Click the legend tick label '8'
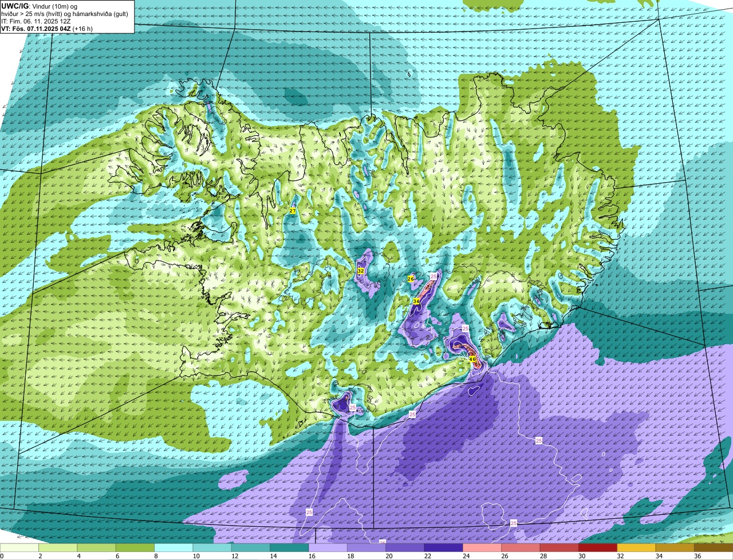 point(156,556)
